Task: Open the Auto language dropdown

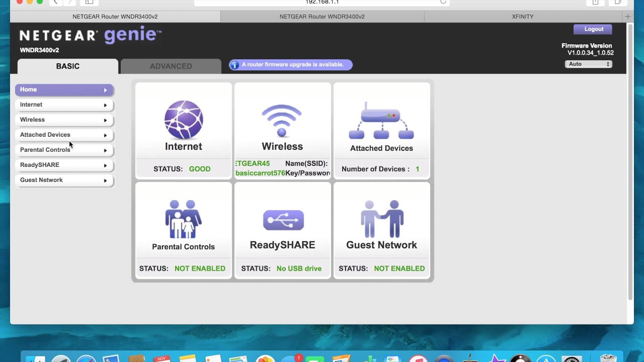Action: click(x=588, y=64)
